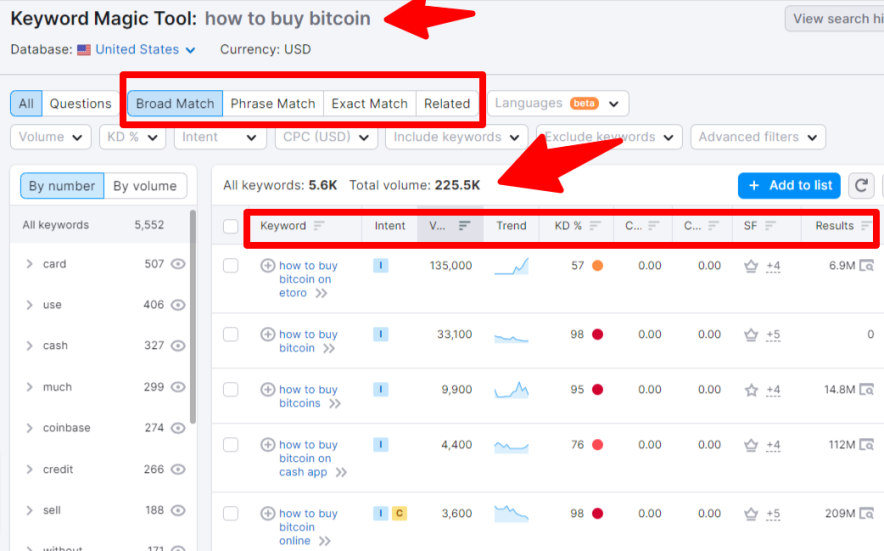The width and height of the screenshot is (884, 551).
Task: Check the box for 'how to buy bitcoin online'
Action: pyautogui.click(x=231, y=514)
